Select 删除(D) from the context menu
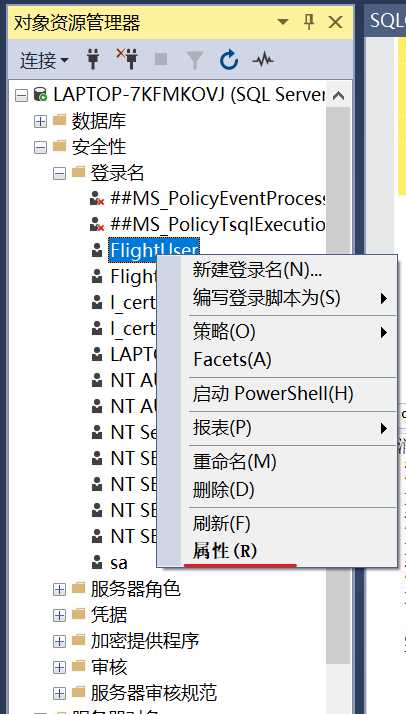 pyautogui.click(x=223, y=490)
